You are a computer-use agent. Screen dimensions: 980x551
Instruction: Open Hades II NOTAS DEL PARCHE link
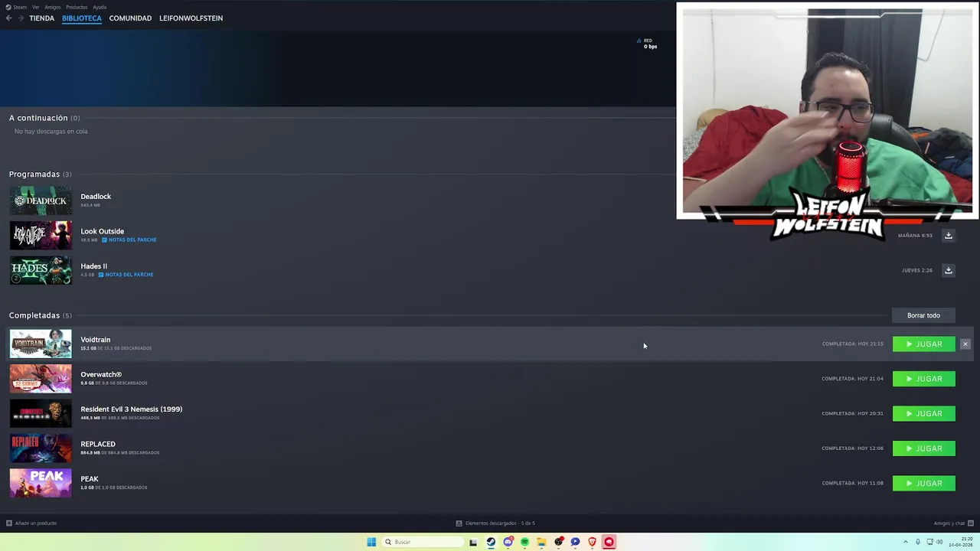[129, 275]
